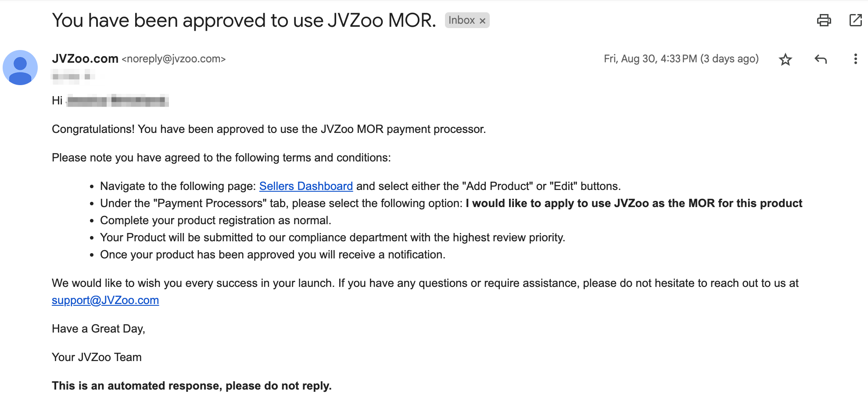Image resolution: width=868 pixels, height=408 pixels.
Task: Open the email in a new window
Action: coord(855,20)
